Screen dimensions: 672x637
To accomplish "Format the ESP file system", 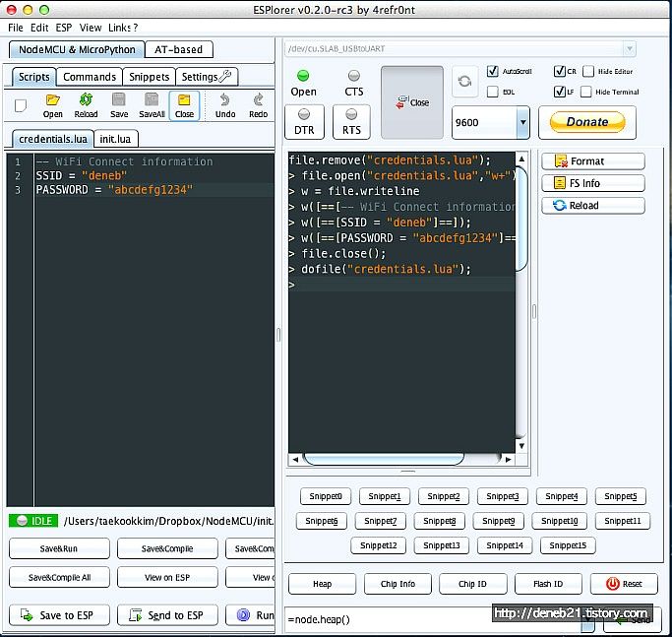I will tap(593, 161).
